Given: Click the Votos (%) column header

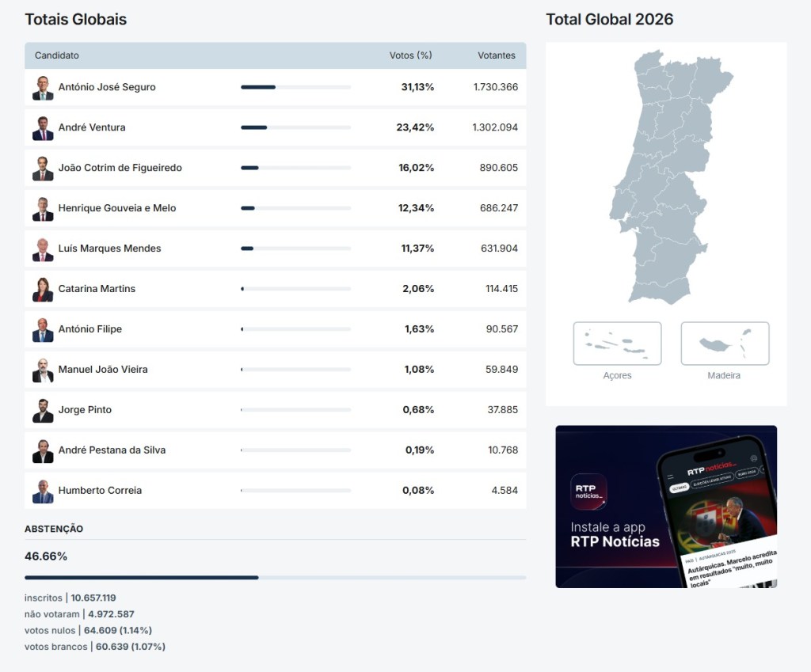Looking at the screenshot, I should [x=410, y=55].
